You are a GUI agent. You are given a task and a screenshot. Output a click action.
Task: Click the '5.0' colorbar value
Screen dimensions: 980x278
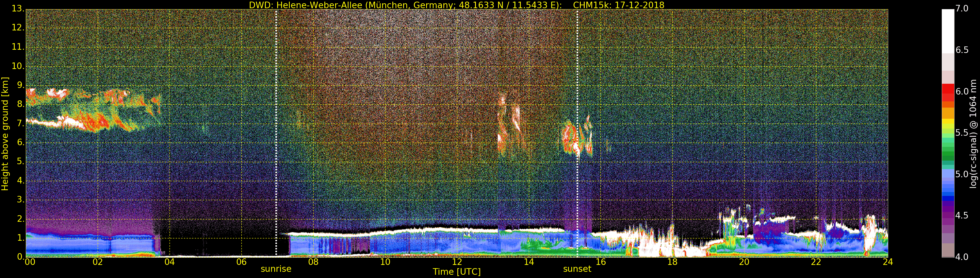click(x=962, y=174)
